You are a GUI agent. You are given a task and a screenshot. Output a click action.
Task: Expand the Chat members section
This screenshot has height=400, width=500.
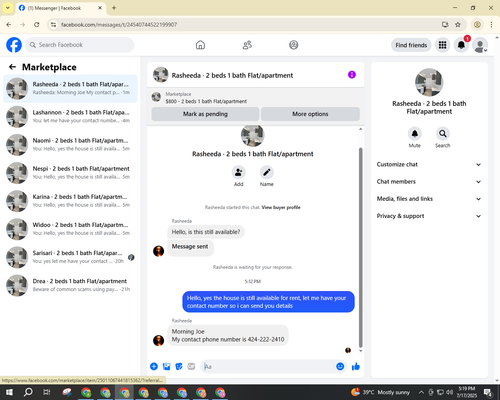[x=429, y=182]
